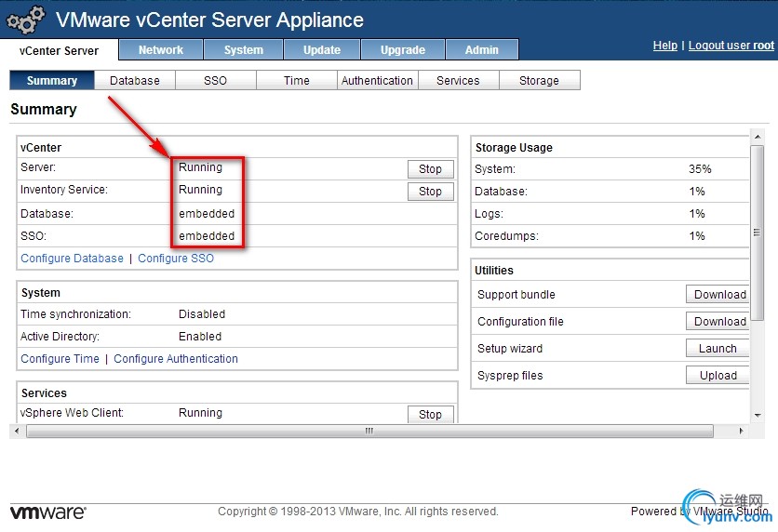Click the Help link

(664, 46)
